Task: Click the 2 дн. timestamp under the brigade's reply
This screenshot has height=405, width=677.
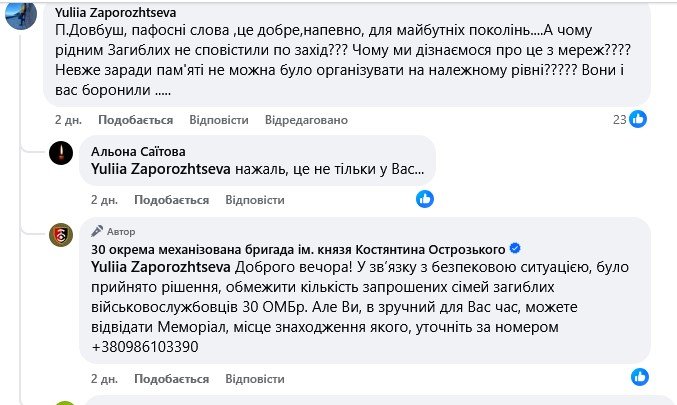Action: [104, 380]
